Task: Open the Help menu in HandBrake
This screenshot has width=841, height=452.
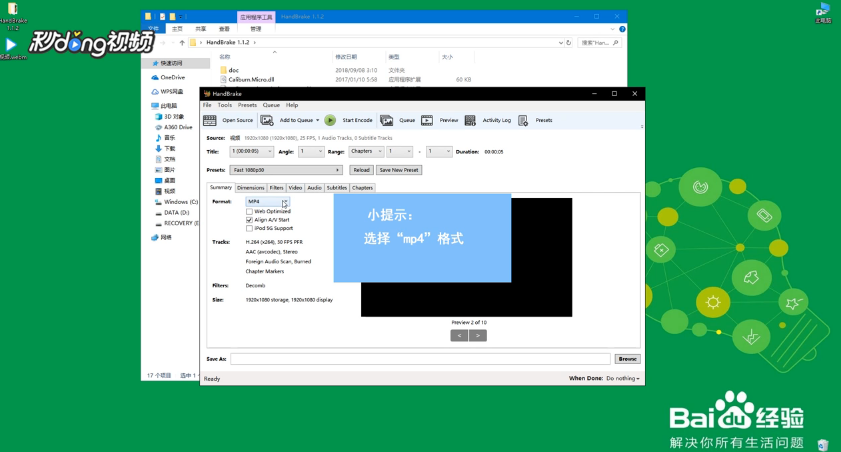Action: click(x=292, y=105)
